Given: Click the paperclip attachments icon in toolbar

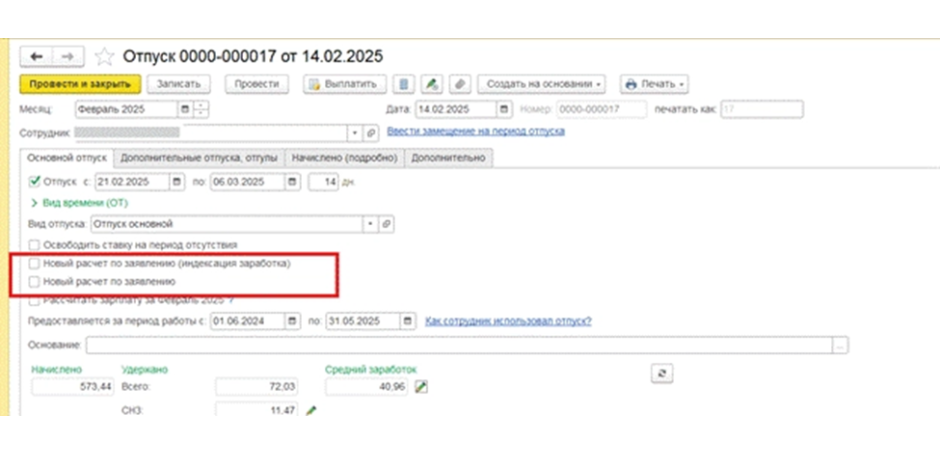Looking at the screenshot, I should tap(460, 84).
